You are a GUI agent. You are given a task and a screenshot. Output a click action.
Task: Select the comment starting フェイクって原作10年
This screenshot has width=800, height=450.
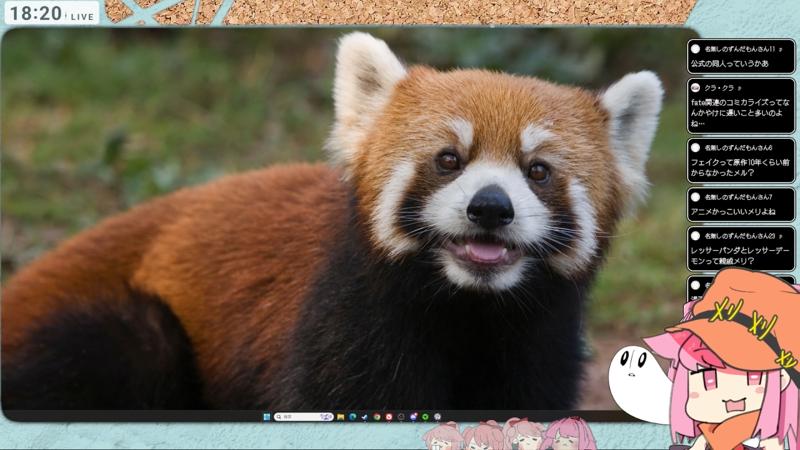pyautogui.click(x=741, y=161)
